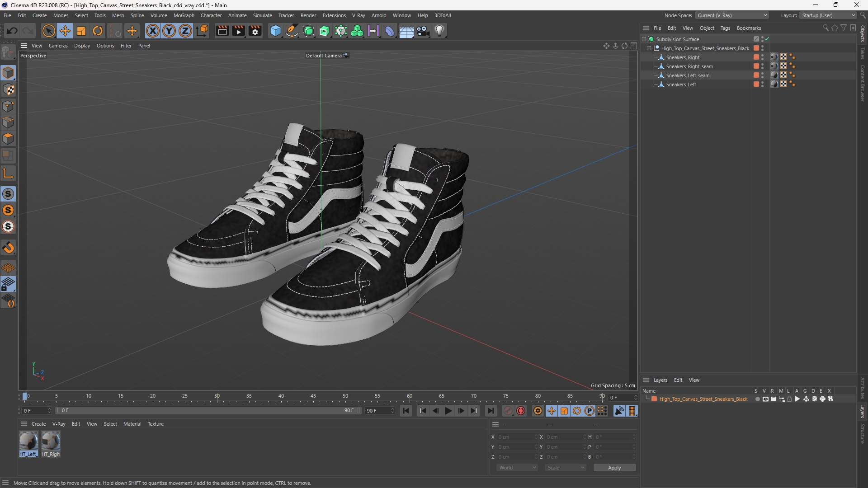Toggle layer visibility eye icon
Screen dimensions: 868x488
(x=765, y=399)
